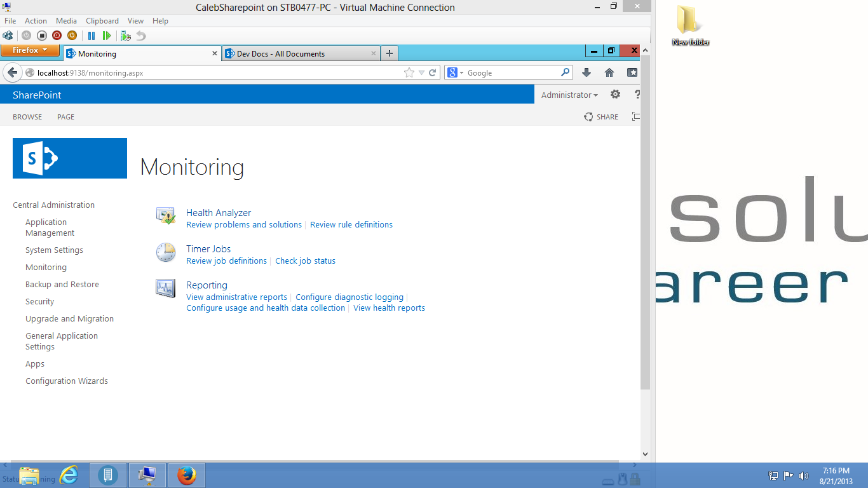The image size is (868, 488).
Task: Open the Administrator user dropdown
Action: tap(569, 95)
